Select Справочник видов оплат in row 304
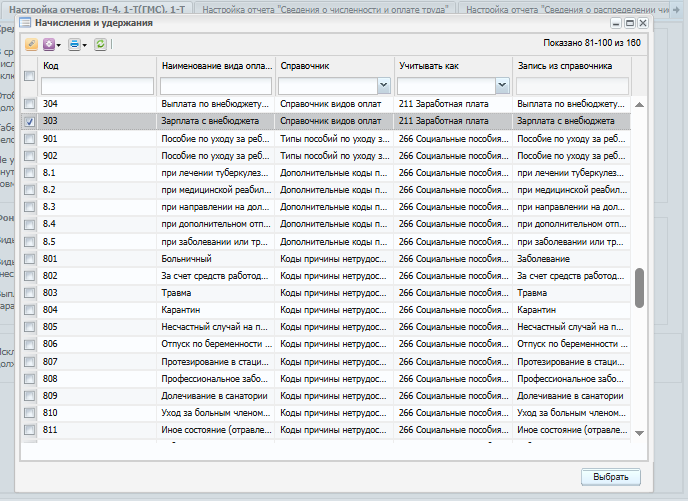 pos(334,104)
